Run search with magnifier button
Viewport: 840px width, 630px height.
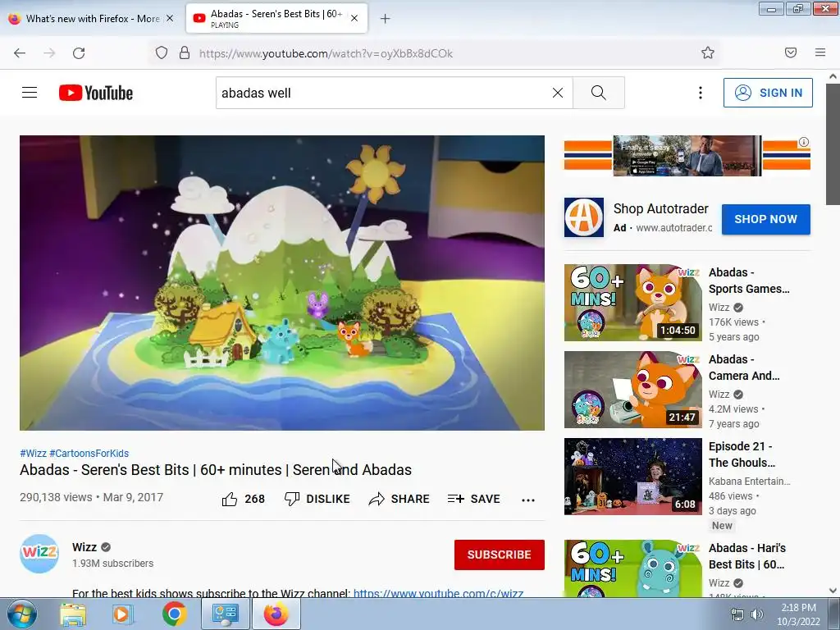598,93
